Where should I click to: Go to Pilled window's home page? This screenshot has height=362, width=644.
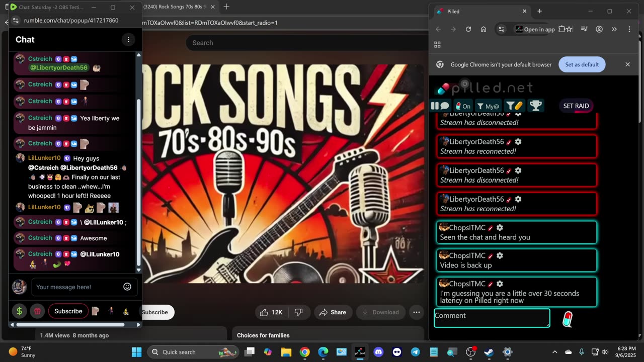pyautogui.click(x=484, y=29)
